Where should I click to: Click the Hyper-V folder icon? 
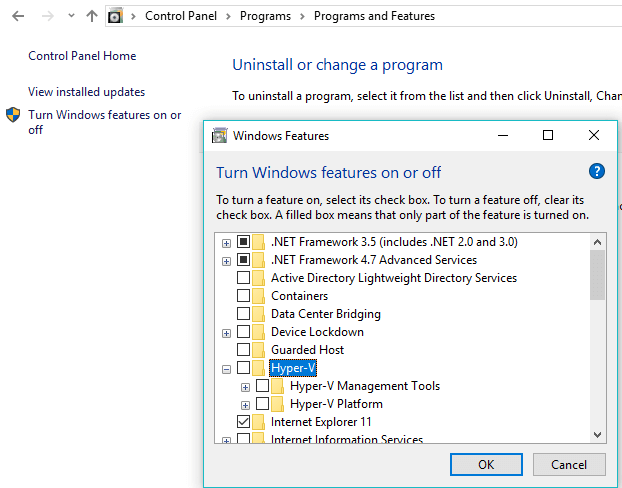click(x=258, y=368)
